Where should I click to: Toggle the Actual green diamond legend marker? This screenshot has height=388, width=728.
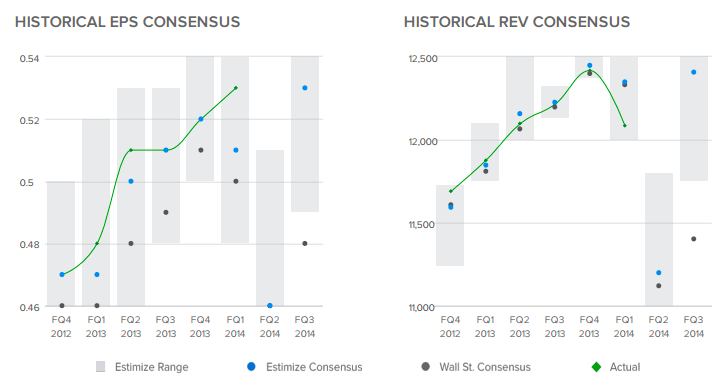(597, 367)
